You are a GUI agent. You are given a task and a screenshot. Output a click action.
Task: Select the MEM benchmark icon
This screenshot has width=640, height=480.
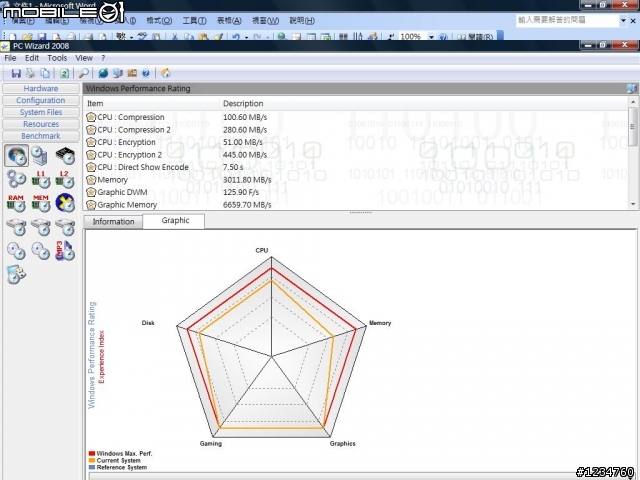coord(41,203)
